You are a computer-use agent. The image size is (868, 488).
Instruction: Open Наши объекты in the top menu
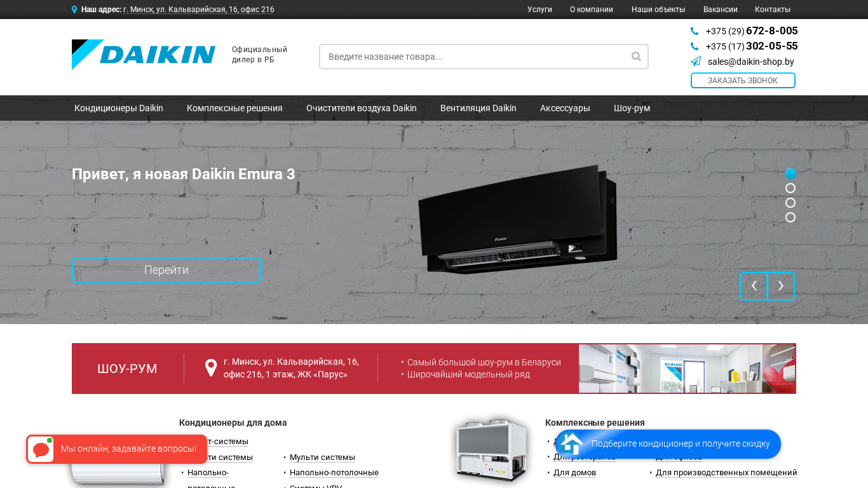(x=658, y=10)
